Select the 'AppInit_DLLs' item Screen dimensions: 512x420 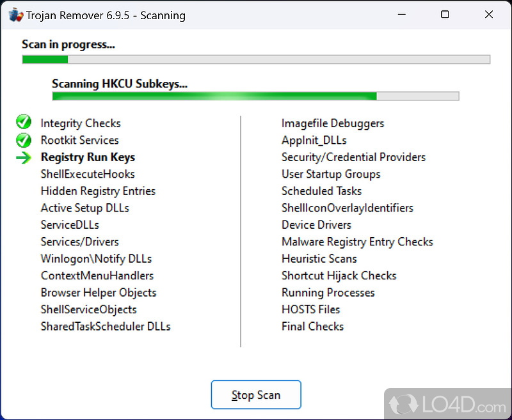coord(314,140)
